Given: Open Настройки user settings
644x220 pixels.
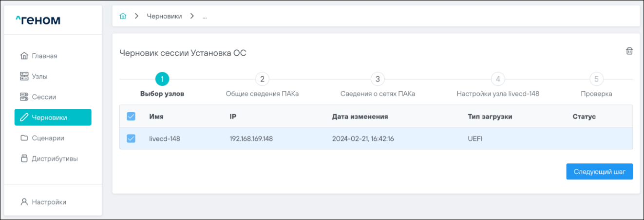Looking at the screenshot, I should click(49, 202).
